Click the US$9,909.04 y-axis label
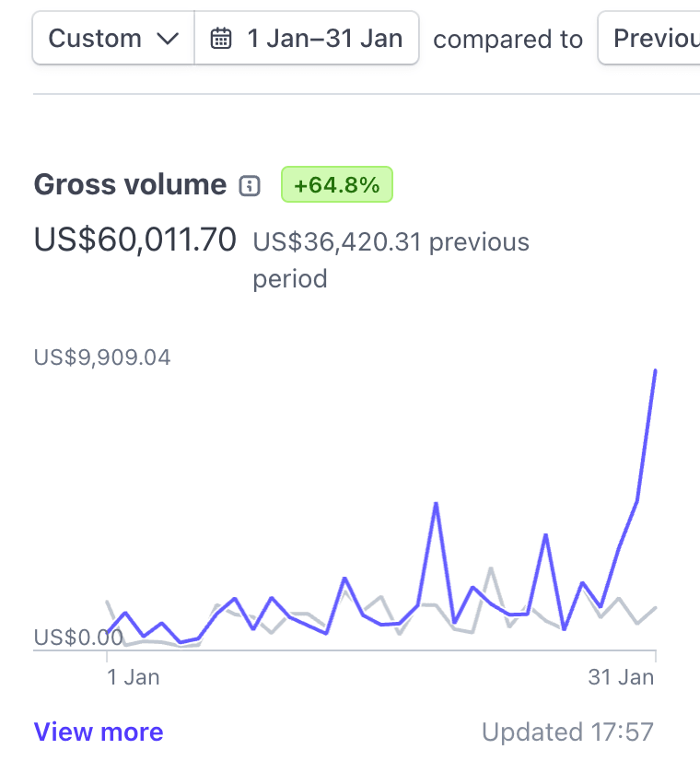700x761 pixels. tap(102, 357)
